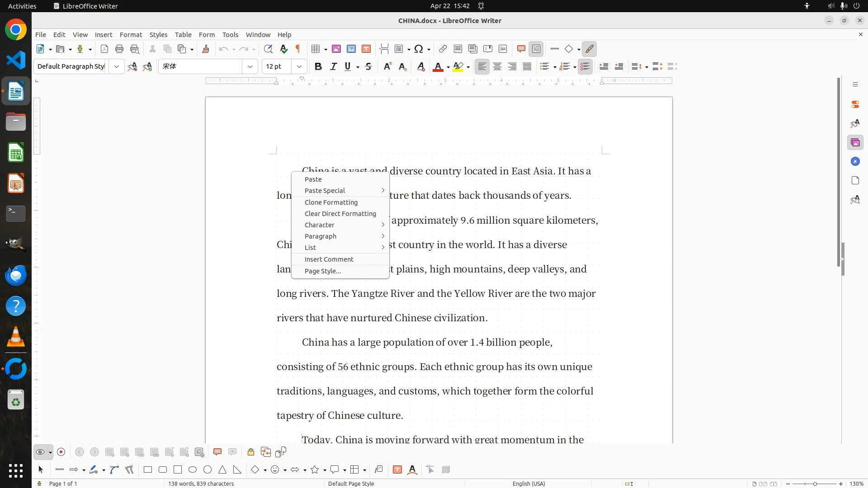
Task: Open the sidebar Gallery panel icon
Action: [855, 143]
